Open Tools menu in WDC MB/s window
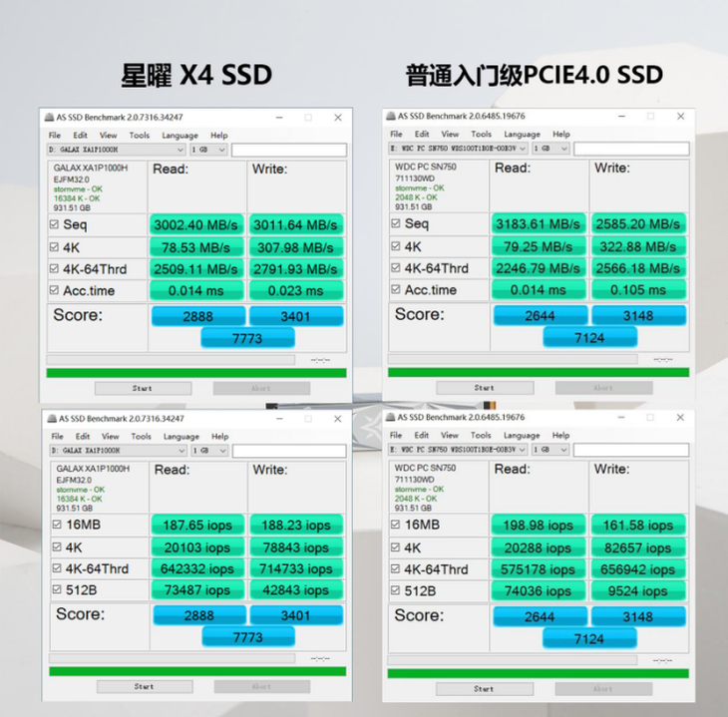The width and height of the screenshot is (728, 717). [x=481, y=134]
